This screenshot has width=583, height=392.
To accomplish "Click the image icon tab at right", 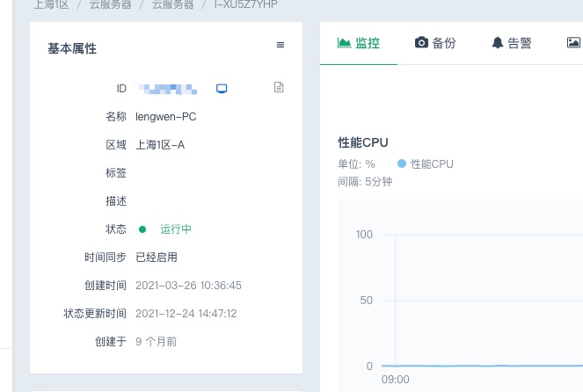I will pos(573,42).
